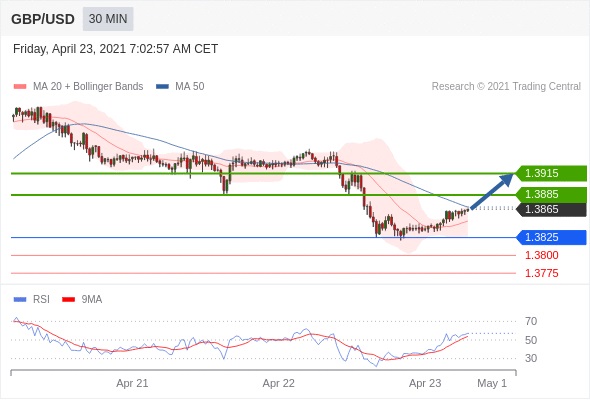Click the RSI blue legend swatch
The height and width of the screenshot is (400, 590).
[x=20, y=300]
